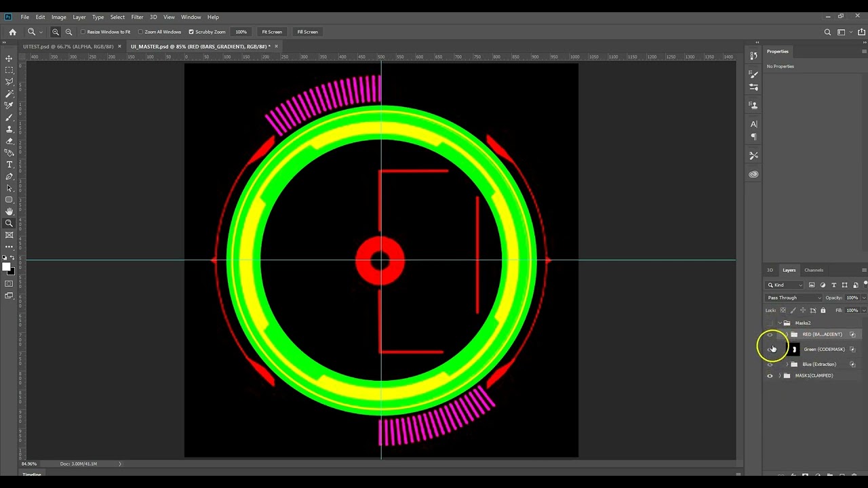The image size is (868, 488).
Task: Open the Pass Through blend mode dropdown
Action: coord(794,298)
